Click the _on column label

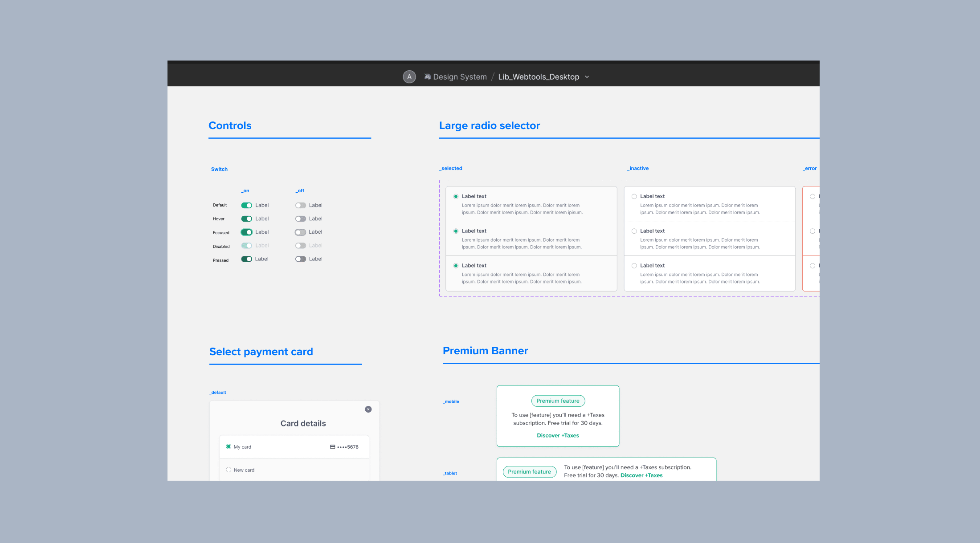[x=245, y=191]
